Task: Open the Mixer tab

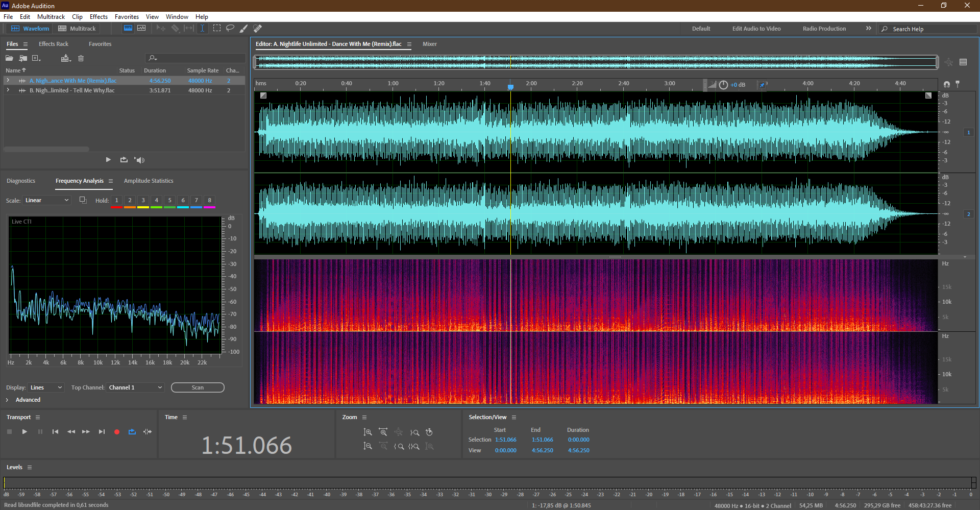Action: [430, 44]
